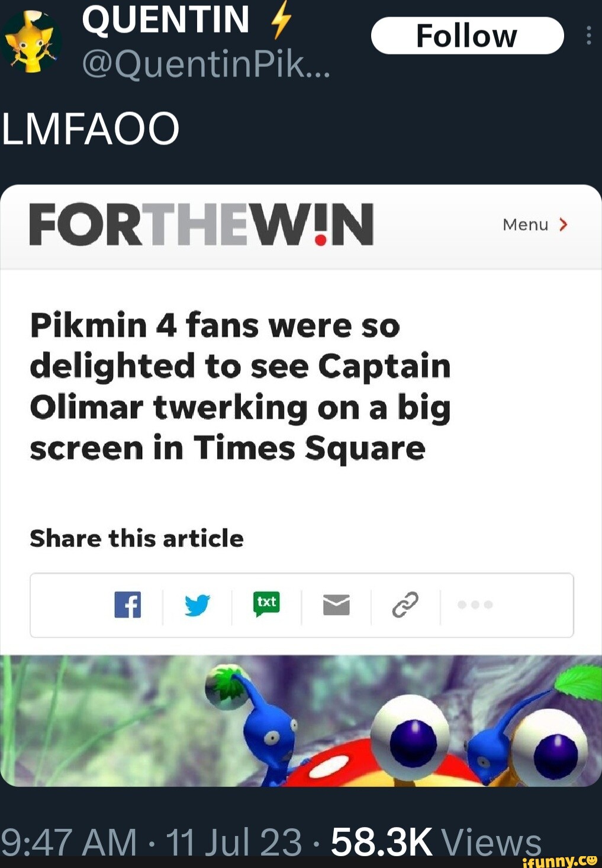Viewport: 602px width, 868px height.
Task: Share the article by email
Action: [336, 605]
